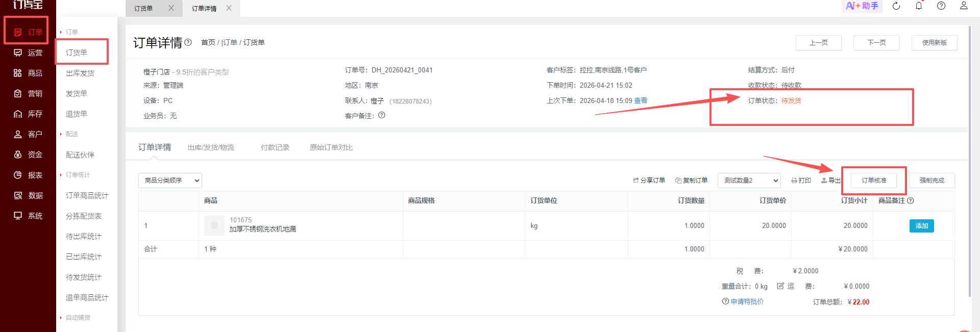Click the 强制完成 button

(x=932, y=181)
